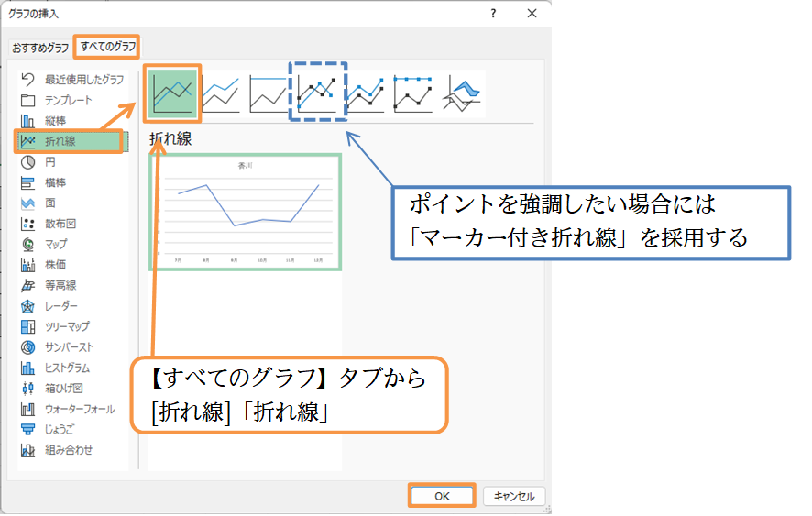The width and height of the screenshot is (812, 516).
Task: Select the ヒストグラム chart category
Action: (x=72, y=368)
